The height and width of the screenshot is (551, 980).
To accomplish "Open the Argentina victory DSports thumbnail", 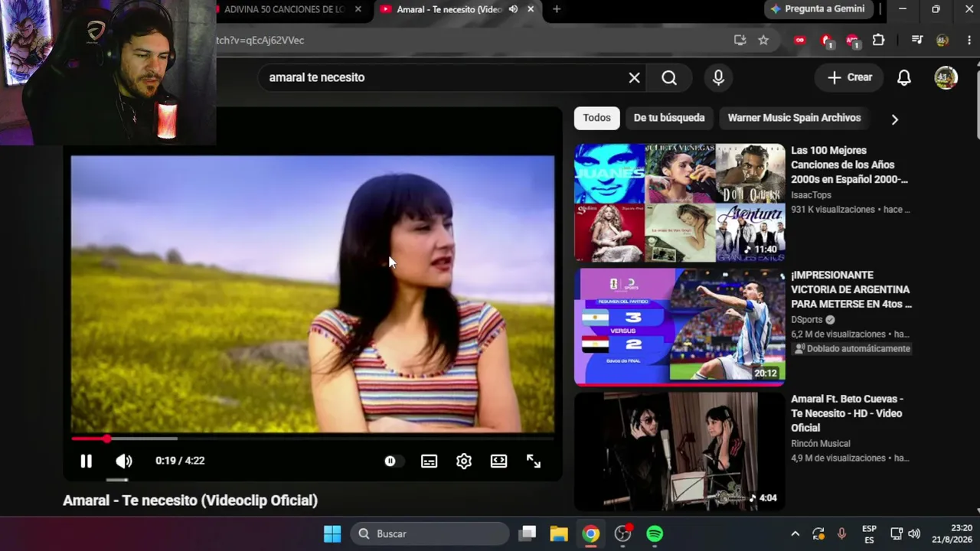I will [680, 327].
